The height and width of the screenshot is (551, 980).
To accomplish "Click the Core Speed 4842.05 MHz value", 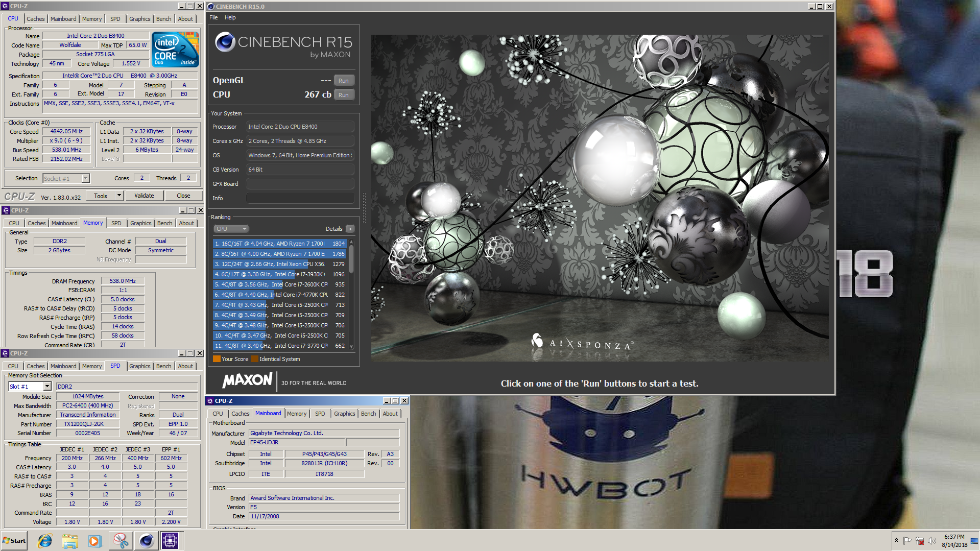I will coord(66,131).
